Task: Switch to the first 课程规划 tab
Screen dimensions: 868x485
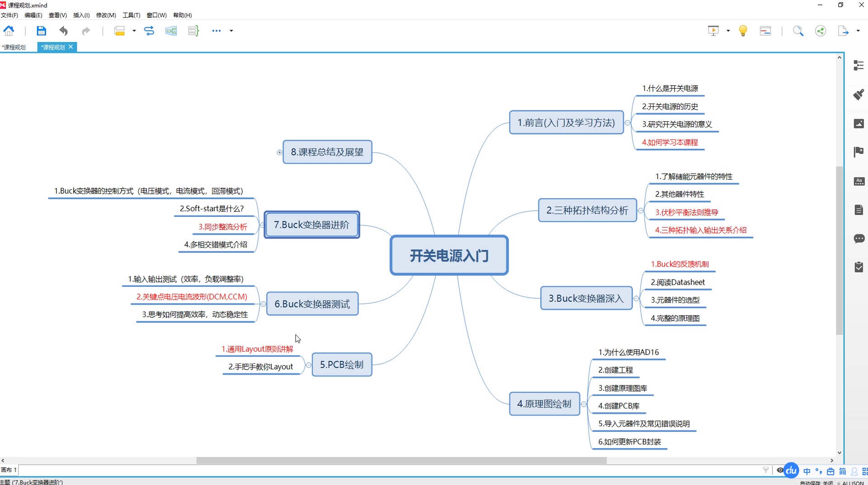Action: coord(14,47)
